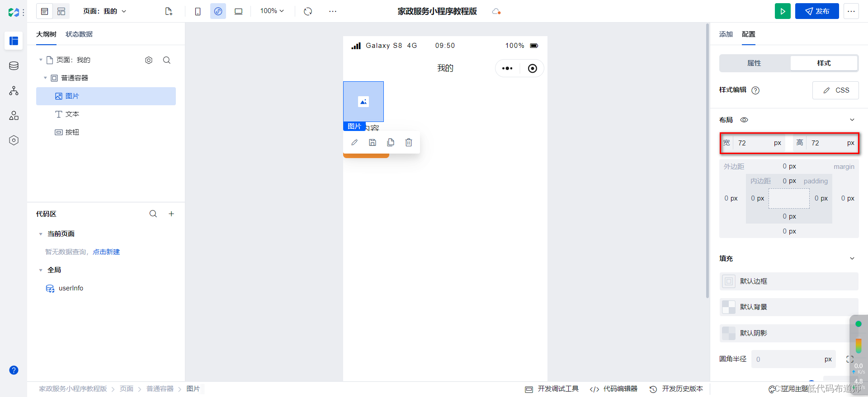
Task: Switch to the 样式 segment
Action: (x=824, y=63)
